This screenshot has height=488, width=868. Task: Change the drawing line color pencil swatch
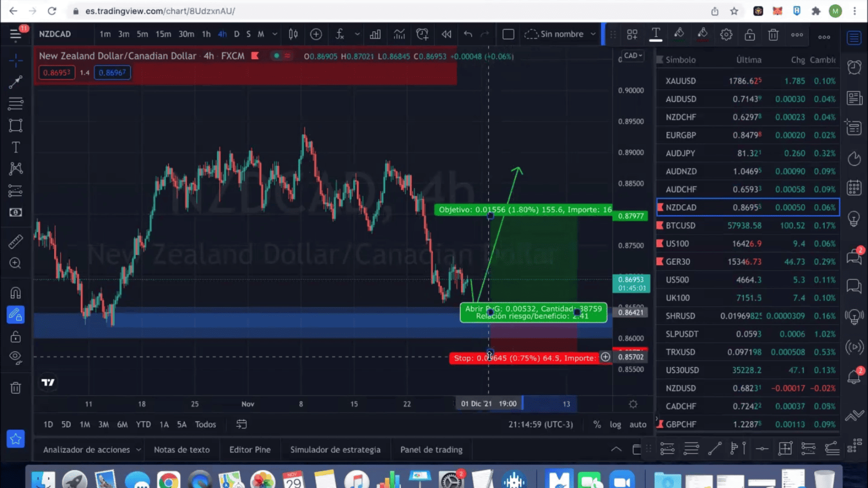pyautogui.click(x=679, y=34)
